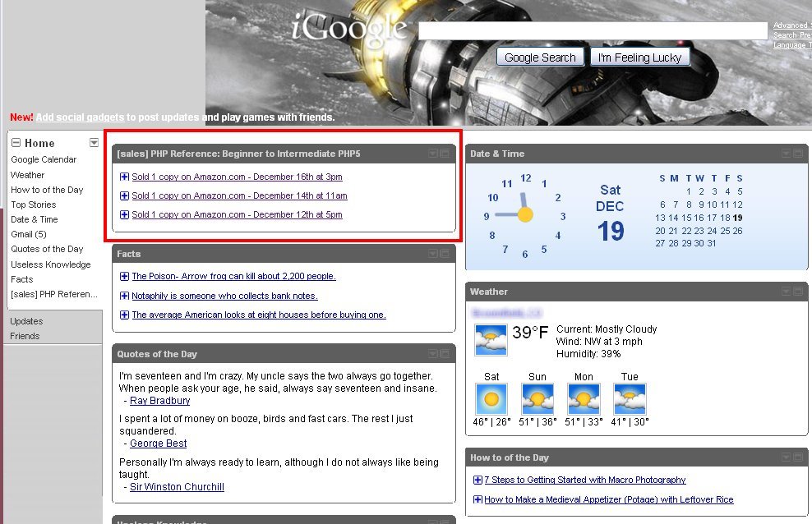Follow the Ray Bradbury author link
812x524 pixels.
[x=160, y=400]
